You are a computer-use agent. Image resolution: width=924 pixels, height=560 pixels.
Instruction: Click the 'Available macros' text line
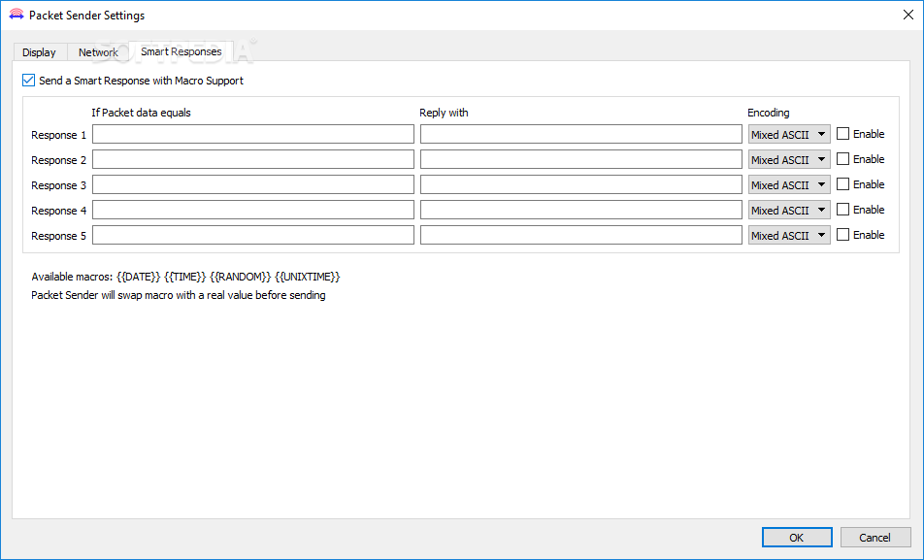pos(185,277)
